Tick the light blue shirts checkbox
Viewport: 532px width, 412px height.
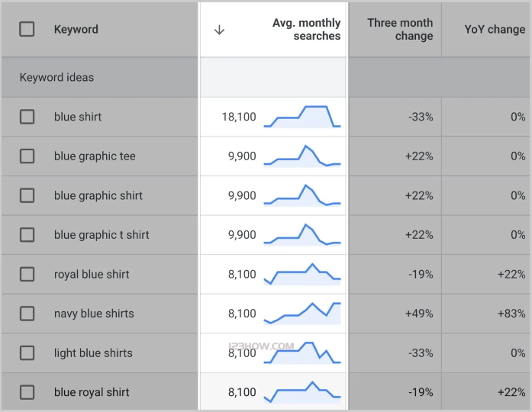click(x=27, y=353)
